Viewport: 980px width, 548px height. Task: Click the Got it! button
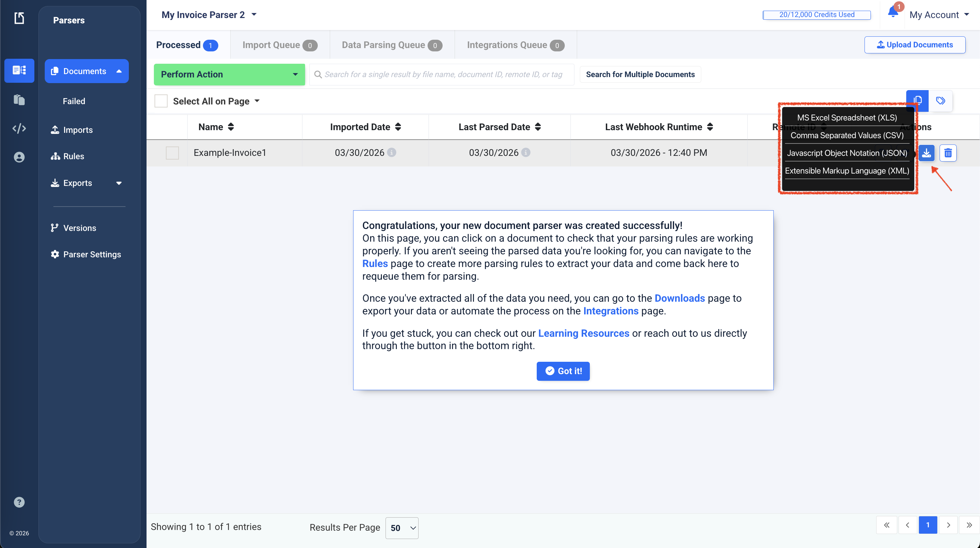(563, 371)
